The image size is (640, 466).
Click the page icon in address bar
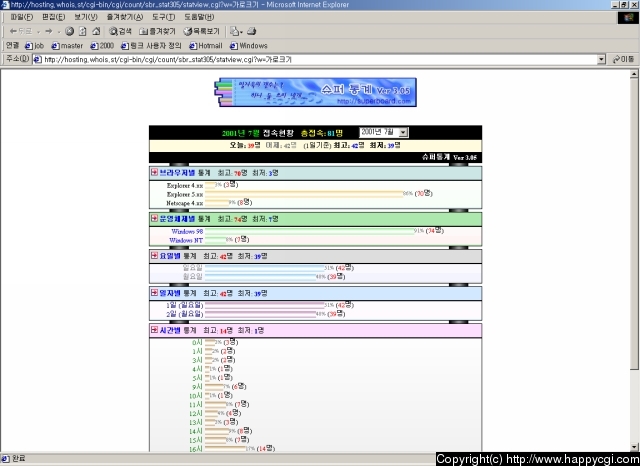click(x=37, y=60)
